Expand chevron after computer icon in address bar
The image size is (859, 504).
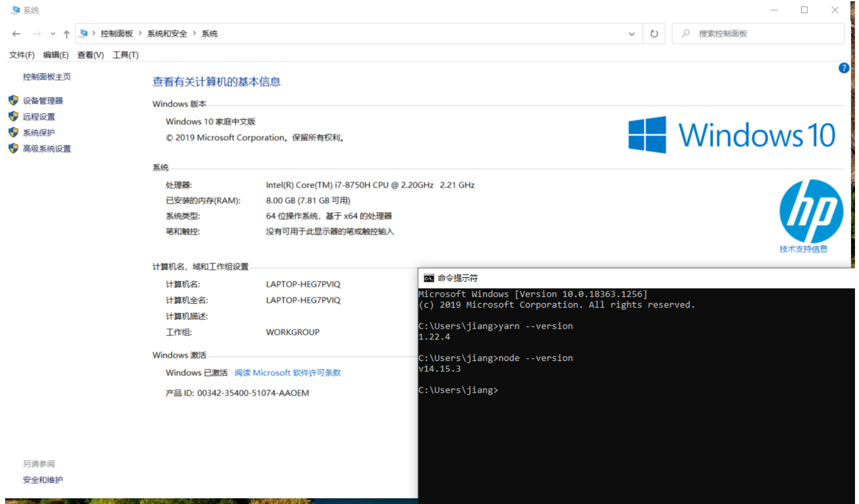(94, 33)
